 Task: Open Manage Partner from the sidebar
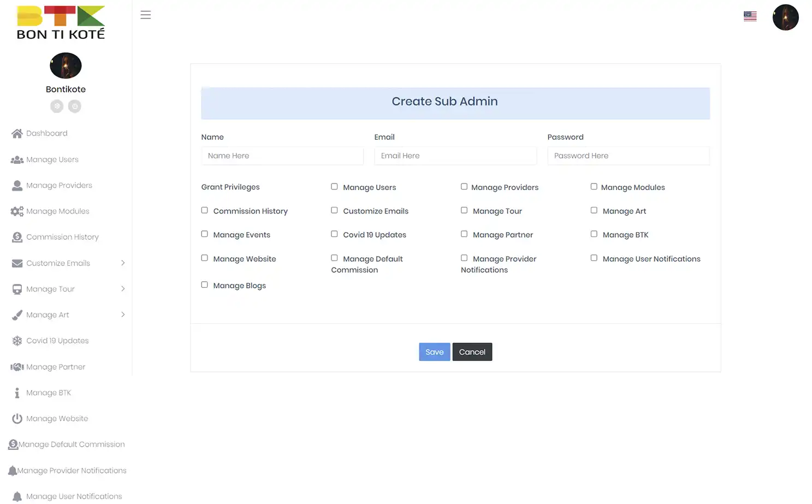pos(55,367)
